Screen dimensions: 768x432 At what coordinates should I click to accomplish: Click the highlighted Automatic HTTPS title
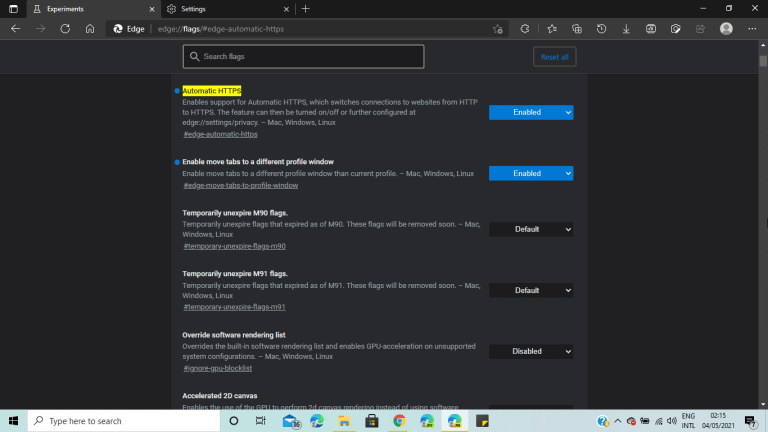point(212,91)
